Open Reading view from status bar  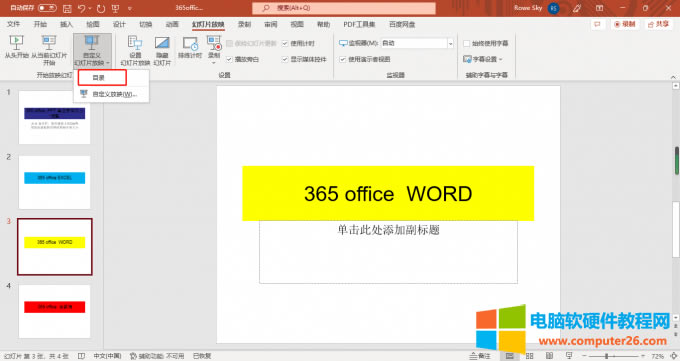click(549, 356)
